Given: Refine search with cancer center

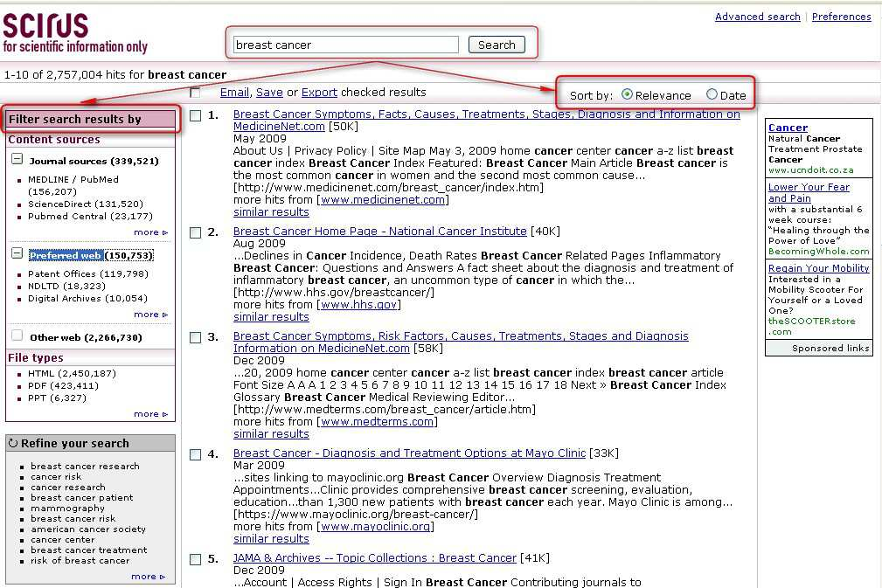Looking at the screenshot, I should click(x=62, y=540).
